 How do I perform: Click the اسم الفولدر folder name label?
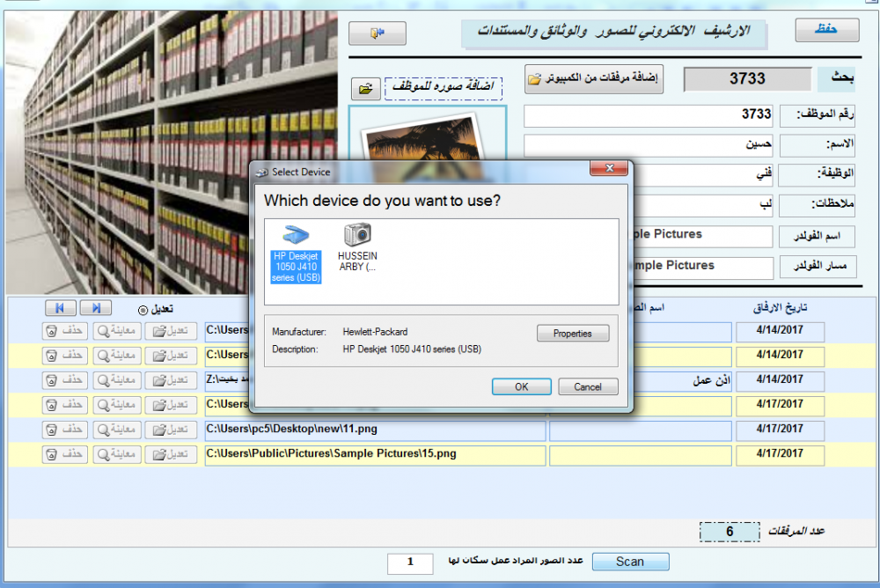818,237
